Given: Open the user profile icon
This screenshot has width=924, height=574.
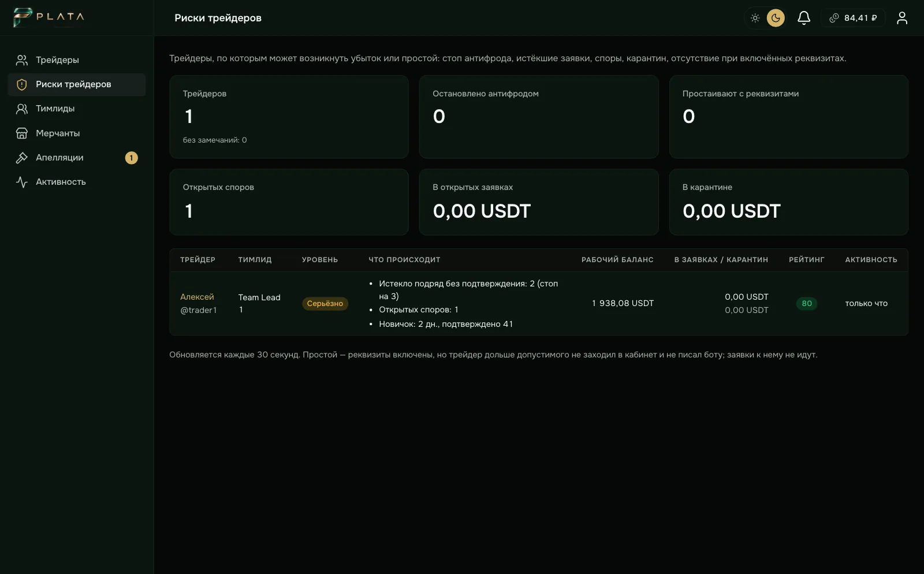Looking at the screenshot, I should (x=902, y=18).
